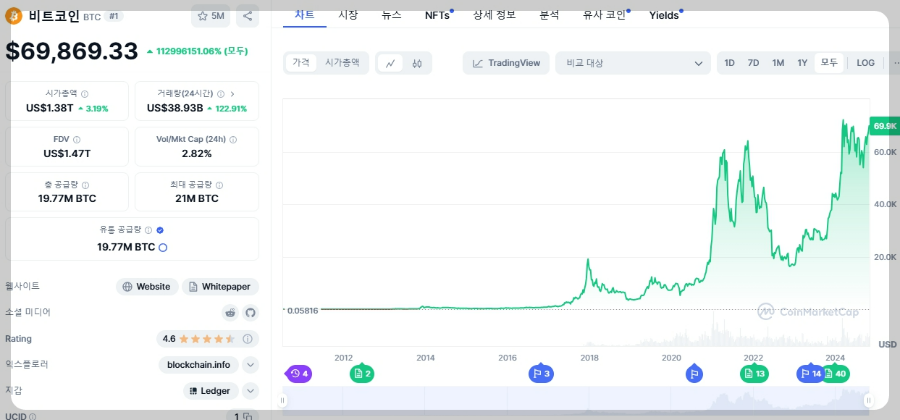900x420 pixels.
Task: Open the Yields tab
Action: 665,15
